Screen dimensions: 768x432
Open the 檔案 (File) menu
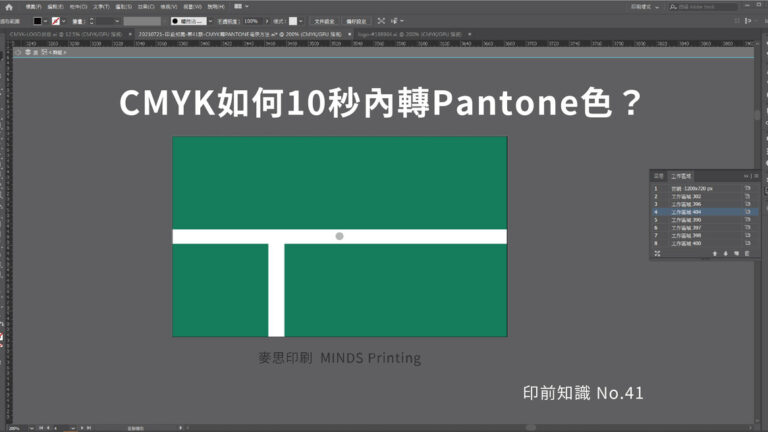(31, 6)
